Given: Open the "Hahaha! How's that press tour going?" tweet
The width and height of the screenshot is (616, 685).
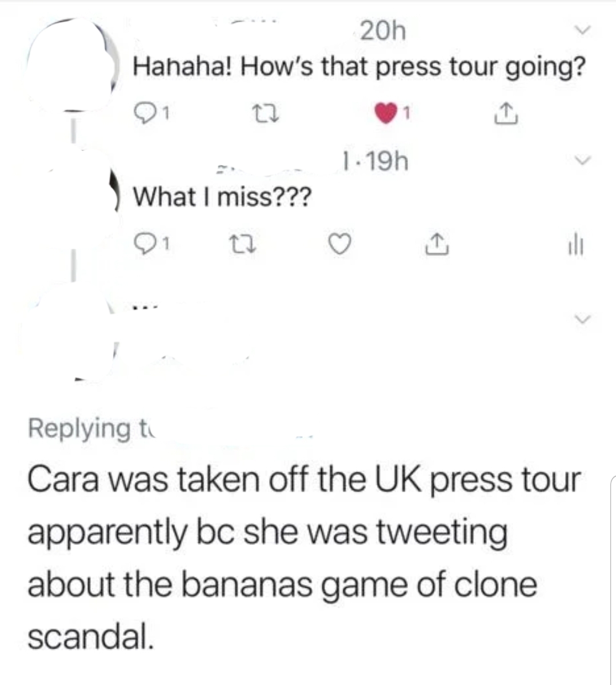Looking at the screenshot, I should click(x=359, y=66).
